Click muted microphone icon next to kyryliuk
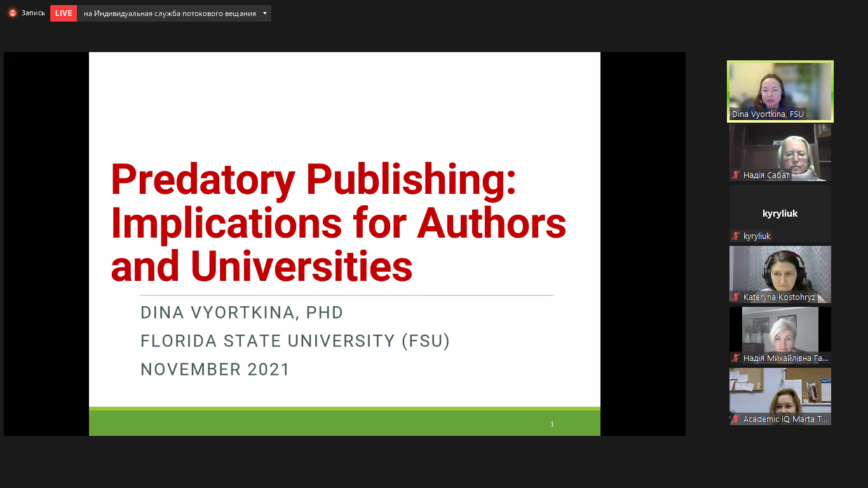Image resolution: width=868 pixels, height=488 pixels. pos(736,236)
